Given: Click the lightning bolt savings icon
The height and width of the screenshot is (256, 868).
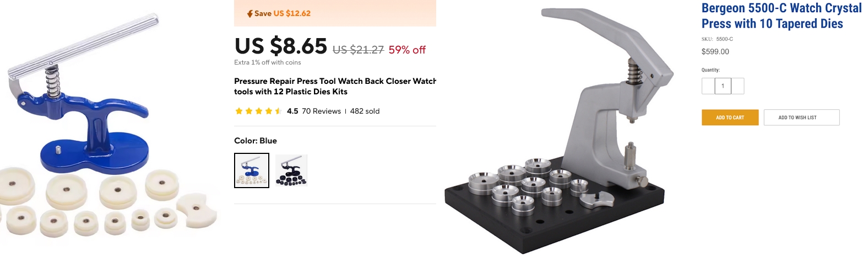Looking at the screenshot, I should coord(250,13).
